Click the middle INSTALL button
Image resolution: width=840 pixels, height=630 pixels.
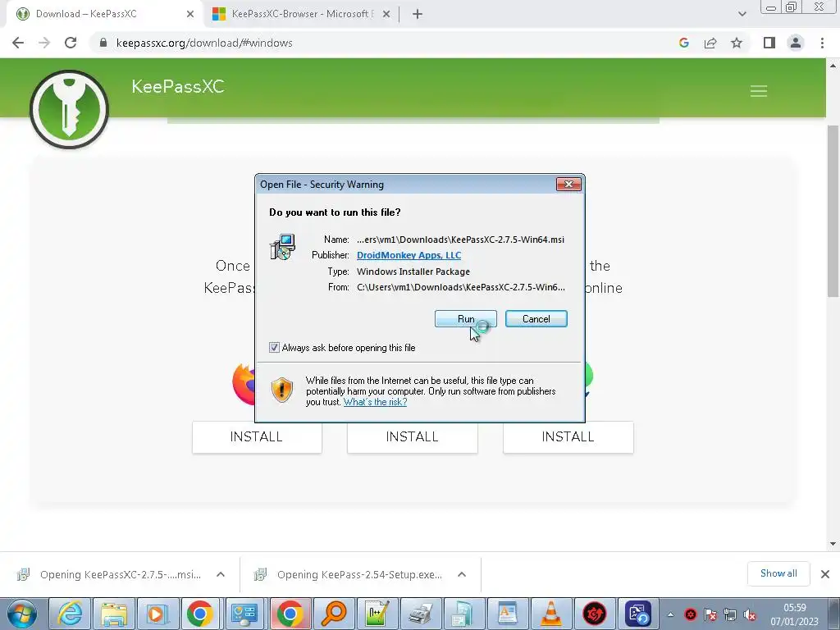413,437
